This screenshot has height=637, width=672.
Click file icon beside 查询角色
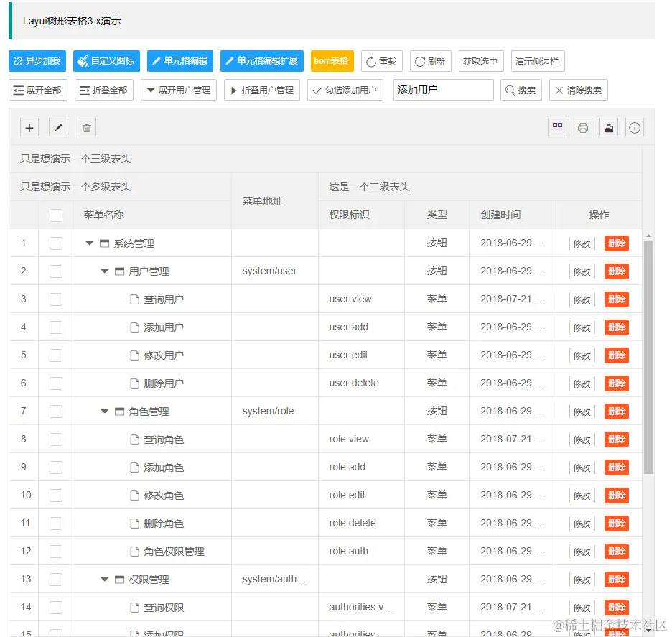click(x=134, y=440)
